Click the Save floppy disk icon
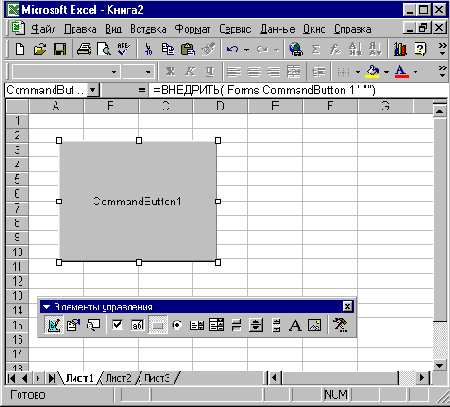 pos(60,49)
